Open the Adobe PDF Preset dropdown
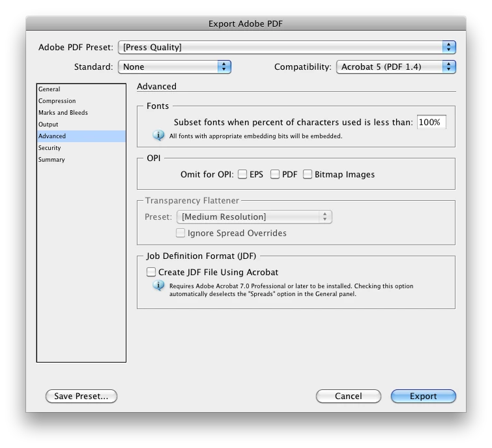Image resolution: width=492 pixels, height=448 pixels. 287,47
